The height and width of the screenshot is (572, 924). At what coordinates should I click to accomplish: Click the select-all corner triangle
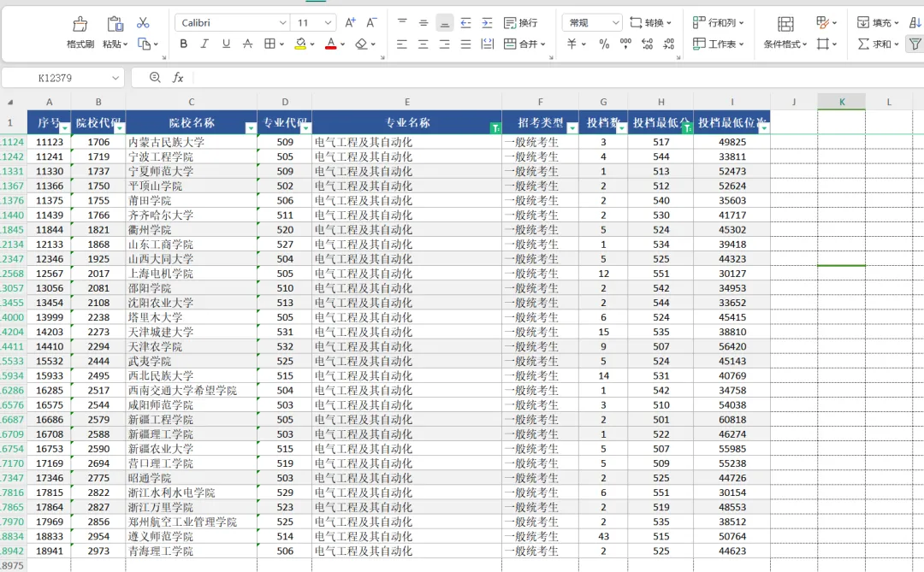[10, 102]
